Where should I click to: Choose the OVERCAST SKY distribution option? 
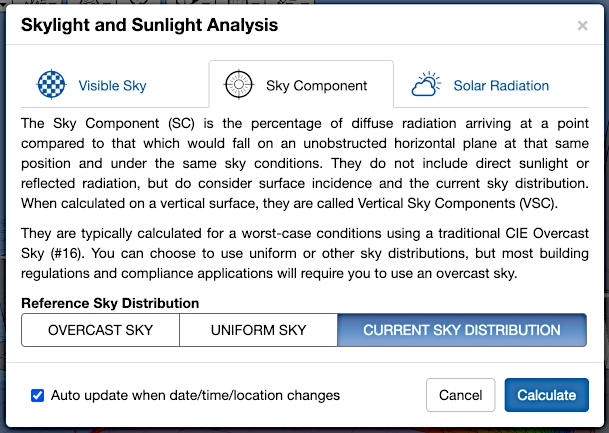pyautogui.click(x=100, y=330)
